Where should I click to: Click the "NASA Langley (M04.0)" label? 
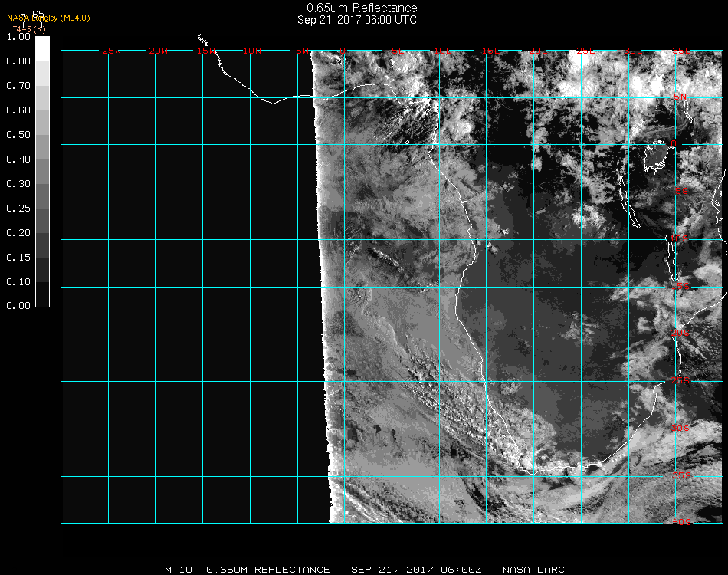[48, 18]
